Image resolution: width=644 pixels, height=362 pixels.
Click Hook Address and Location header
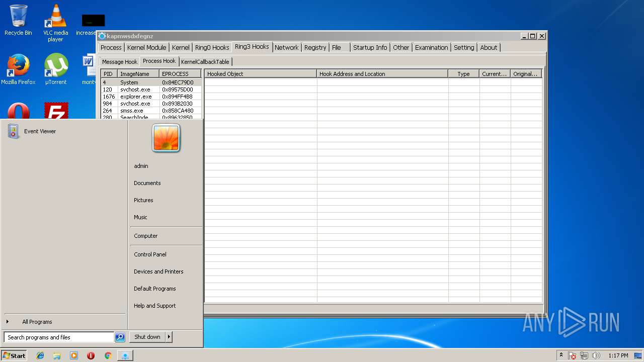(x=382, y=74)
